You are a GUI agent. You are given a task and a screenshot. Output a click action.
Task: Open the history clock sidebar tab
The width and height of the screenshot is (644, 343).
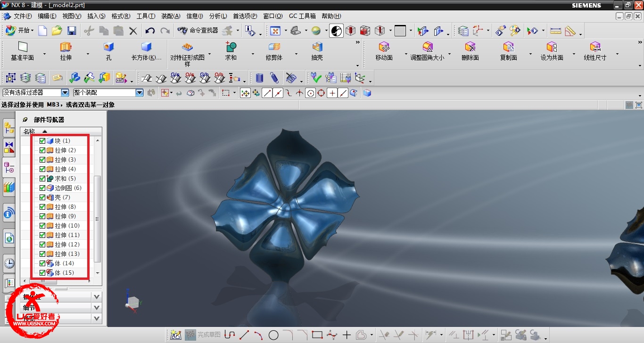pyautogui.click(x=9, y=263)
